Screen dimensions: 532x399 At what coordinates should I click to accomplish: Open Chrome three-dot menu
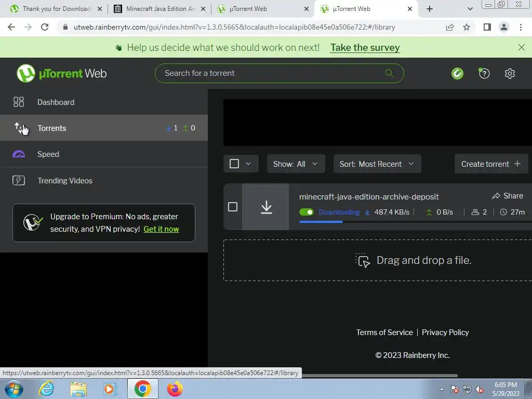click(x=521, y=27)
